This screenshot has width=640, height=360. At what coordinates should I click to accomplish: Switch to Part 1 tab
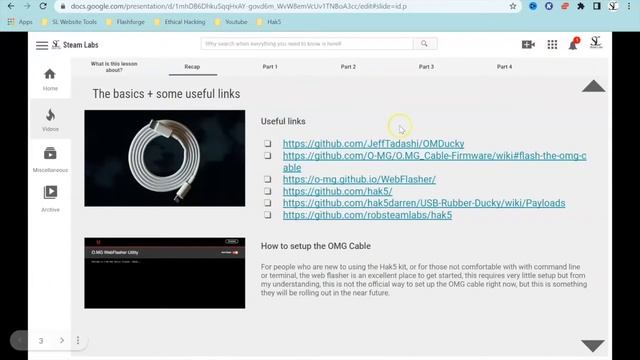[x=270, y=67]
